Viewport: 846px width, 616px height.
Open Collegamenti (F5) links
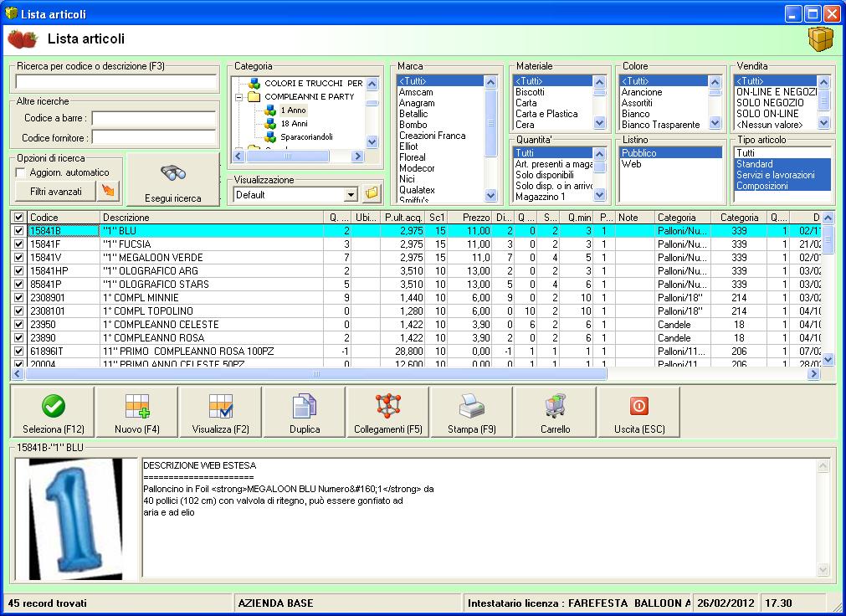pos(387,413)
